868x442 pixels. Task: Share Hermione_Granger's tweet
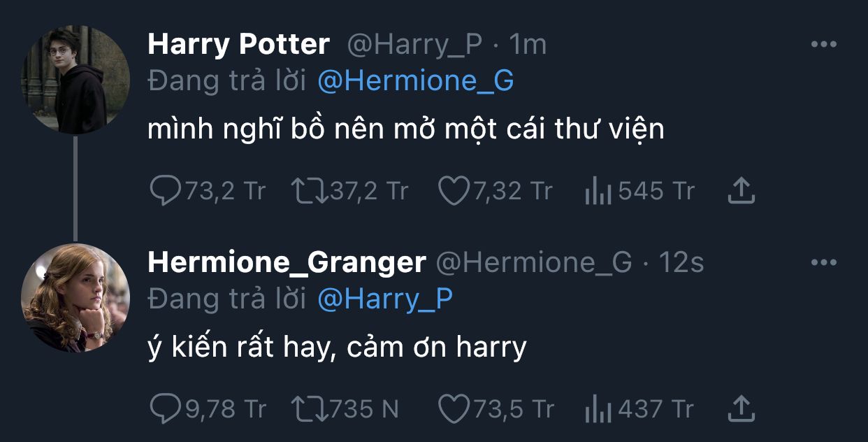click(x=742, y=408)
